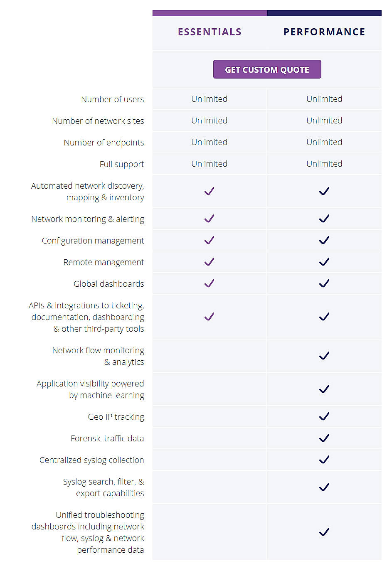Select the PERFORMANCE column header
This screenshot has width=392, height=566.
point(324,32)
